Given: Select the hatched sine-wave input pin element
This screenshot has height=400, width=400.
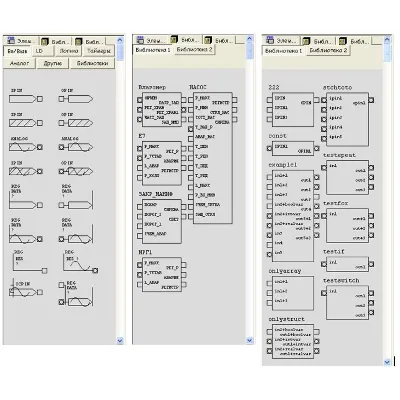Looking at the screenshot, I should (x=26, y=171).
